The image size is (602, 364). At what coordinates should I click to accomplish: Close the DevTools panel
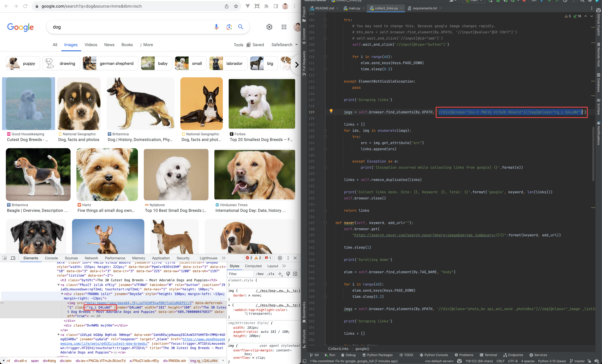pyautogui.click(x=295, y=258)
